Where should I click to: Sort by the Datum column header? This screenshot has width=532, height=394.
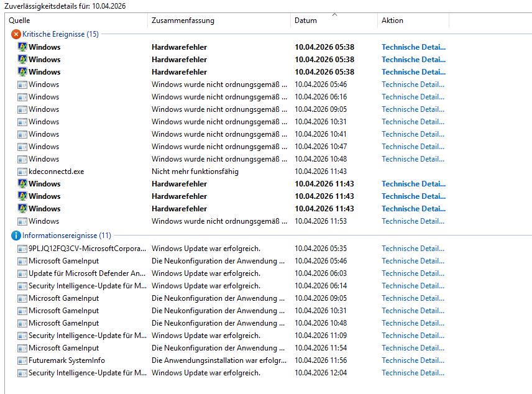334,21
